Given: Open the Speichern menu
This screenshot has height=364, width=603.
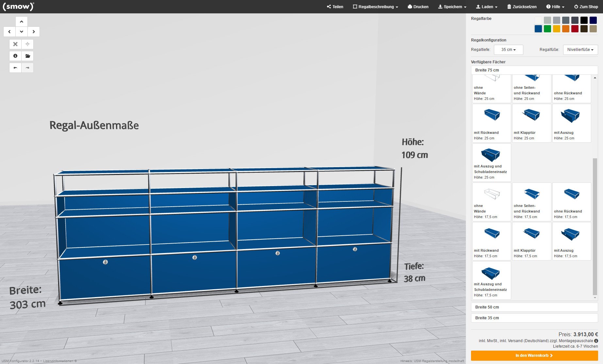Looking at the screenshot, I should click(452, 7).
